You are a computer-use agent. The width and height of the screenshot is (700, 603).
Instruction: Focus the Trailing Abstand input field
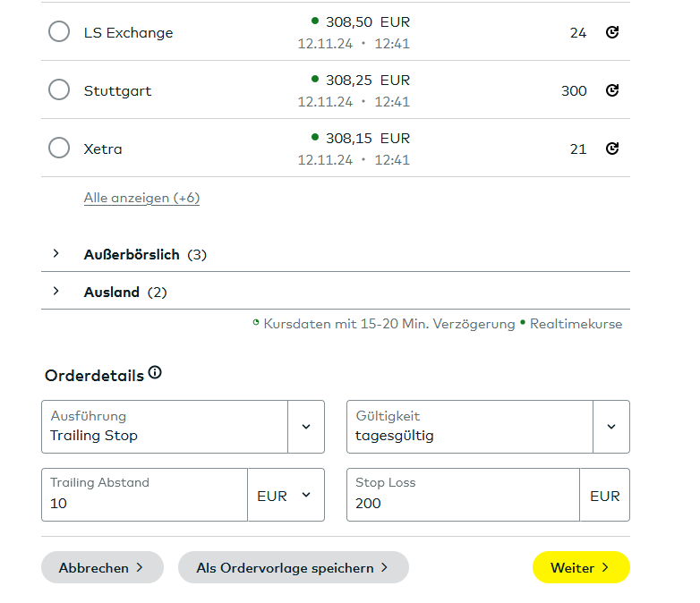(x=143, y=503)
